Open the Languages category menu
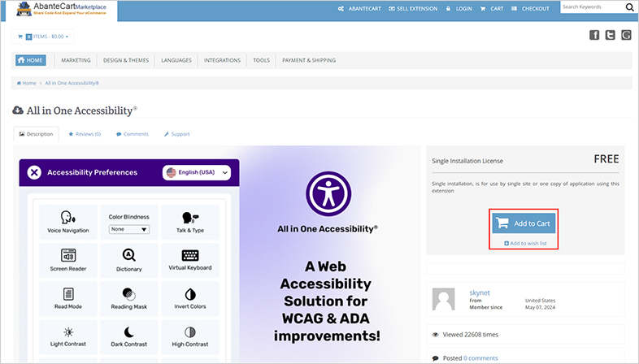Viewport: 639px width, 364px height. (x=176, y=60)
